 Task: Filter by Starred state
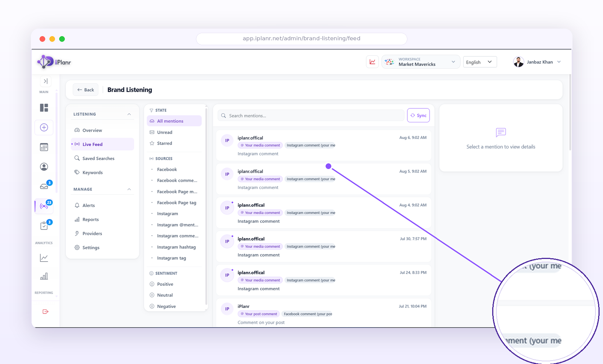[x=174, y=143]
